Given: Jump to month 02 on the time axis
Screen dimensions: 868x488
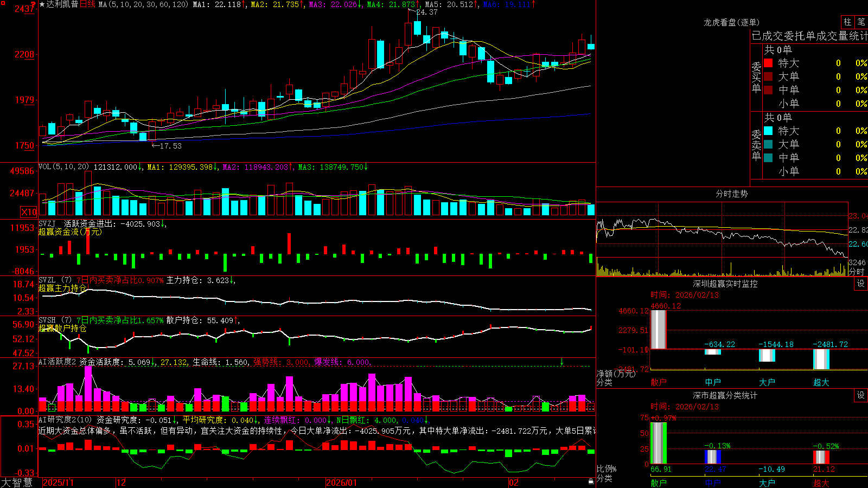Looking at the screenshot, I should coord(513,483).
